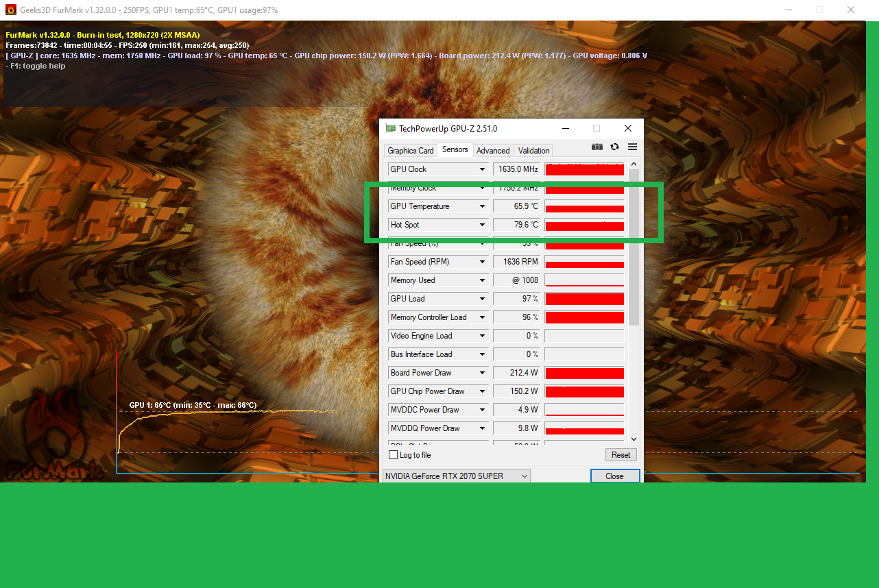The width and height of the screenshot is (879, 588).
Task: Click the sensor list scrollbar thumb
Action: coord(634,247)
